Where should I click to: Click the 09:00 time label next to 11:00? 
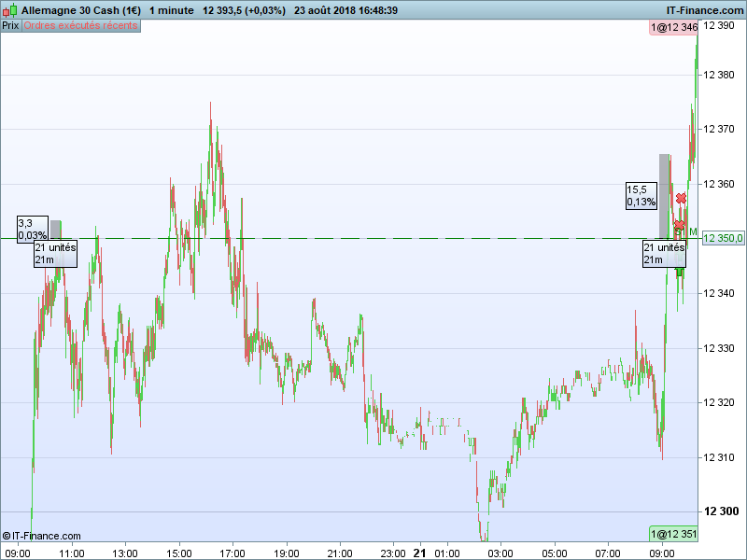click(x=18, y=553)
